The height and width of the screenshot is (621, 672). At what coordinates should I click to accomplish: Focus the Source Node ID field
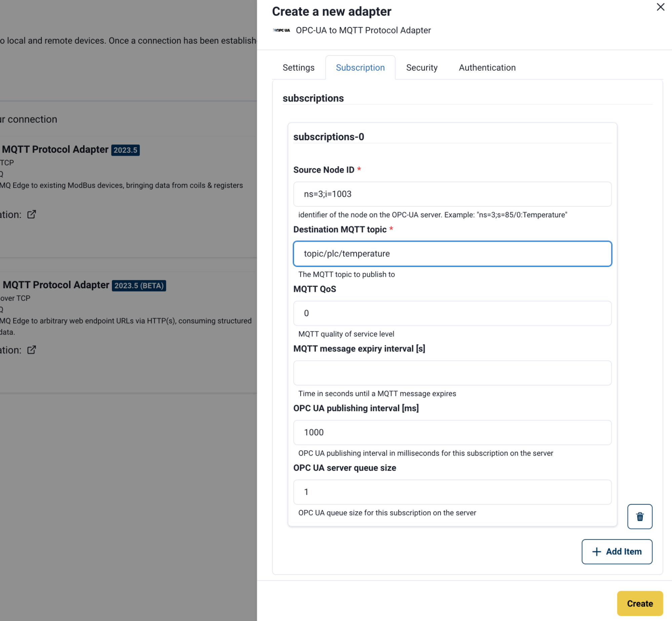click(x=452, y=194)
